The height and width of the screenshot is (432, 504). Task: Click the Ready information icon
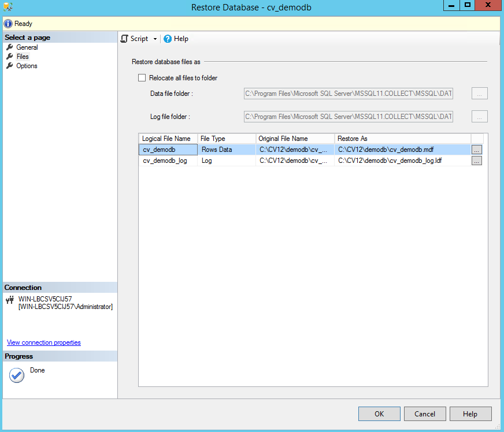tap(8, 24)
